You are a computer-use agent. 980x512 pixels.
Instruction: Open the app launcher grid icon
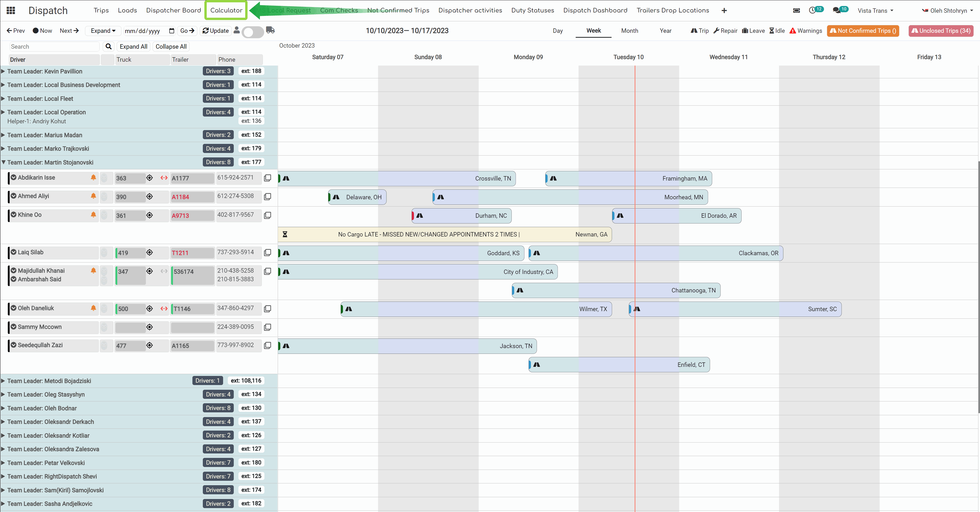[x=11, y=11]
